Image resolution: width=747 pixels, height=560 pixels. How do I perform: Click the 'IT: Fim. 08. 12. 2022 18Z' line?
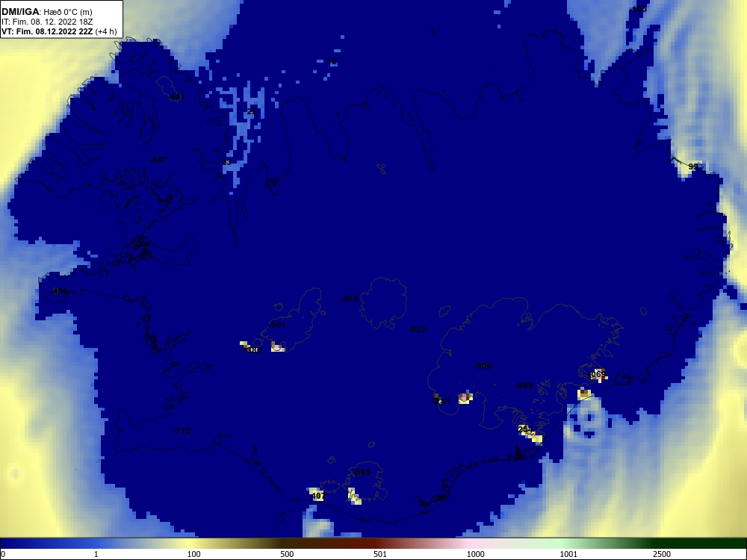pyautogui.click(x=46, y=22)
